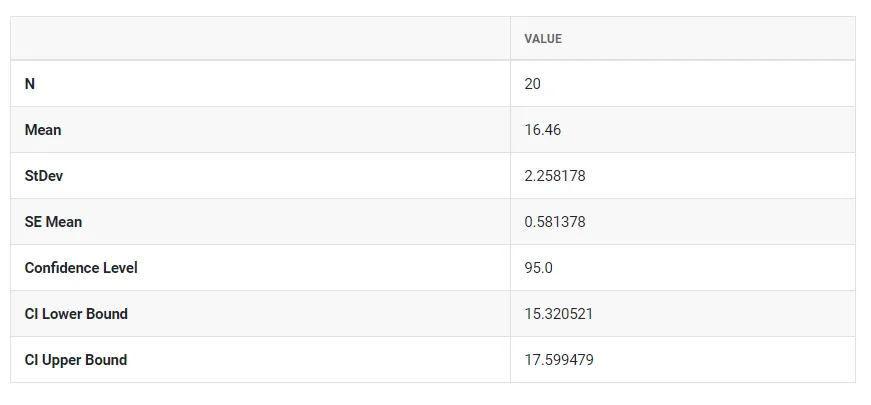871x405 pixels.
Task: Select the SE Mean row label
Action: 53,222
